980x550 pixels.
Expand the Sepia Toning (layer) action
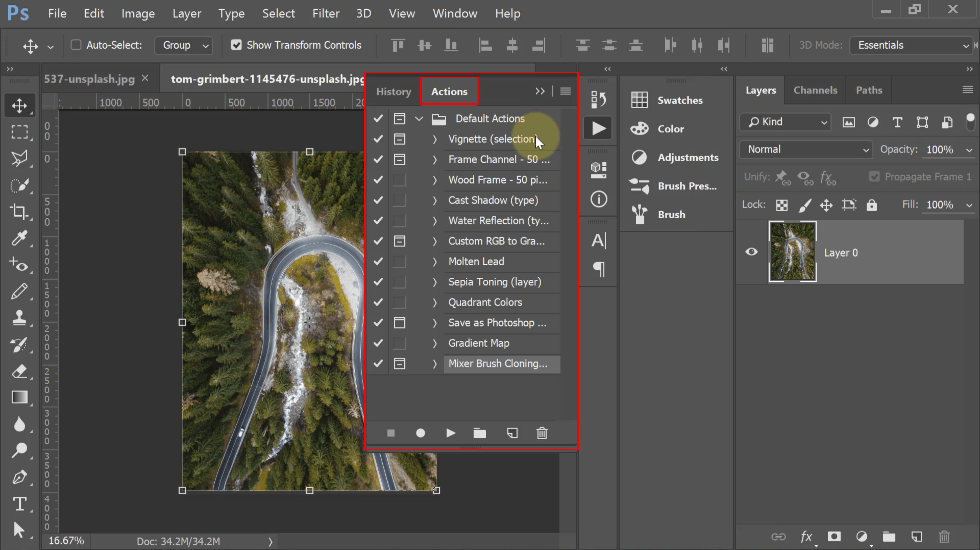point(435,282)
